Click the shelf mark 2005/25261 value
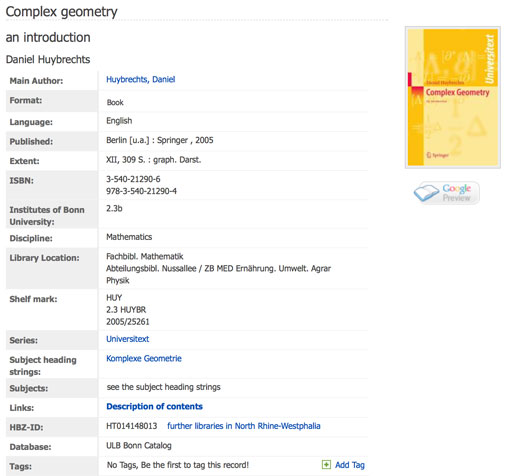525x476 pixels. [128, 322]
